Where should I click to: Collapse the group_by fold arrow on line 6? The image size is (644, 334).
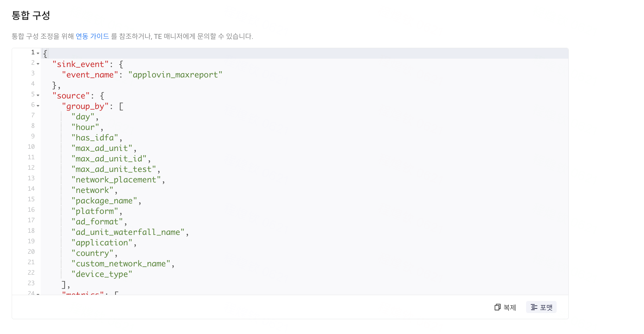[x=38, y=106]
